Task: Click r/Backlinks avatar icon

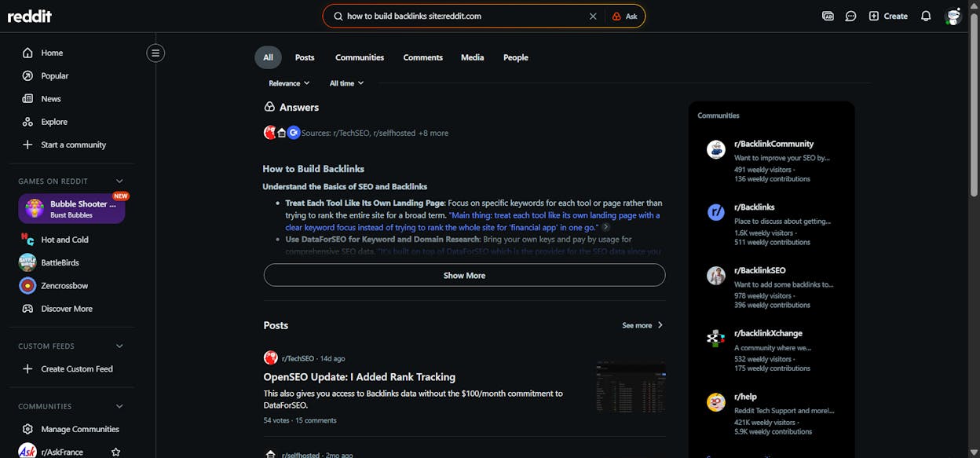Action: click(x=715, y=212)
